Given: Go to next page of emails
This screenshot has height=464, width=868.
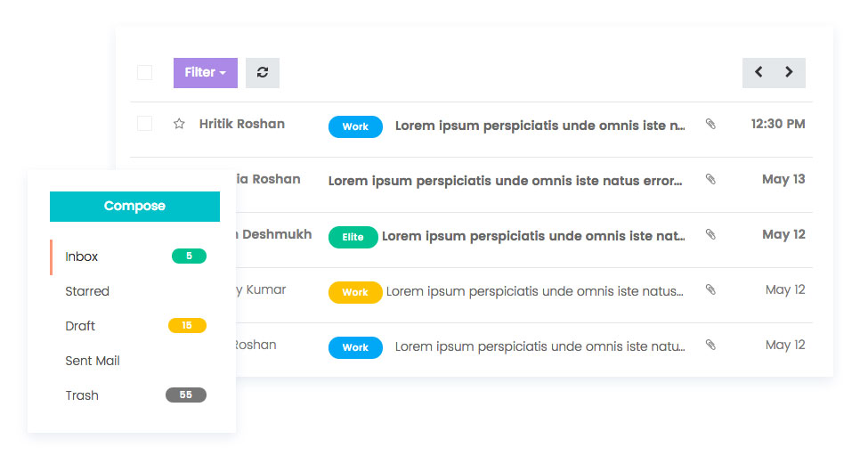Looking at the screenshot, I should [790, 73].
